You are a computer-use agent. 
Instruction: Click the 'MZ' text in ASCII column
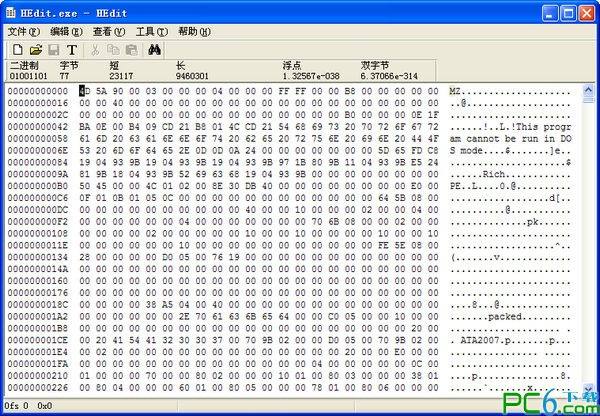click(x=455, y=91)
